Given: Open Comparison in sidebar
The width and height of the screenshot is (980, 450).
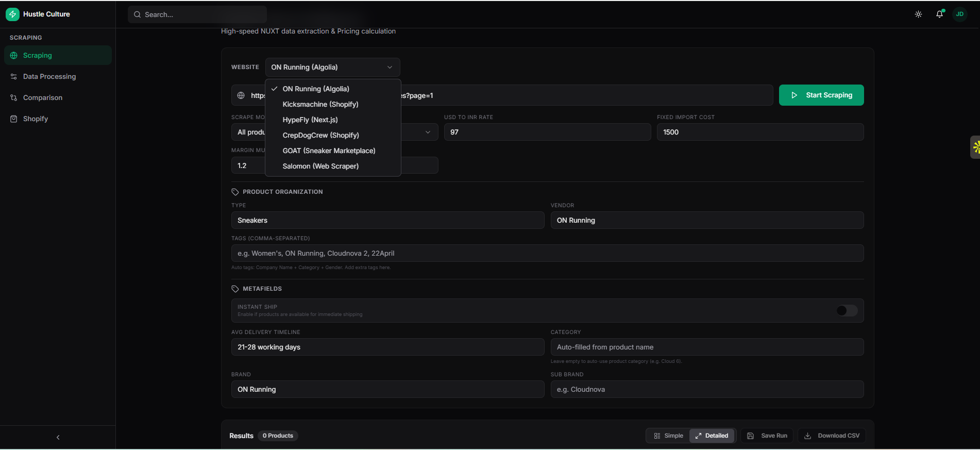Looking at the screenshot, I should tap(58, 97).
